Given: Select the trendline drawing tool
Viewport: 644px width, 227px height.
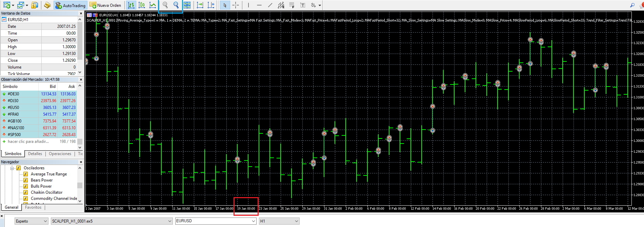Looking at the screenshot, I should (x=270, y=5).
